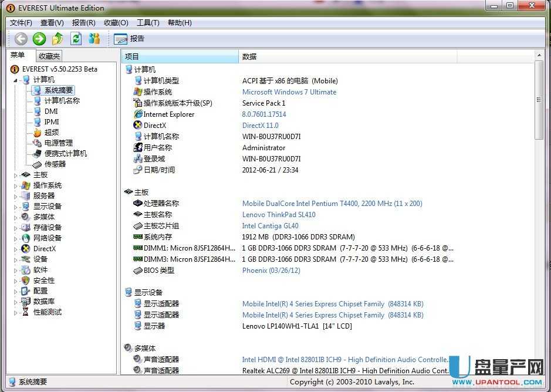Open the 报告 (Report) toolbar button
The width and height of the screenshot is (551, 392).
(x=129, y=39)
